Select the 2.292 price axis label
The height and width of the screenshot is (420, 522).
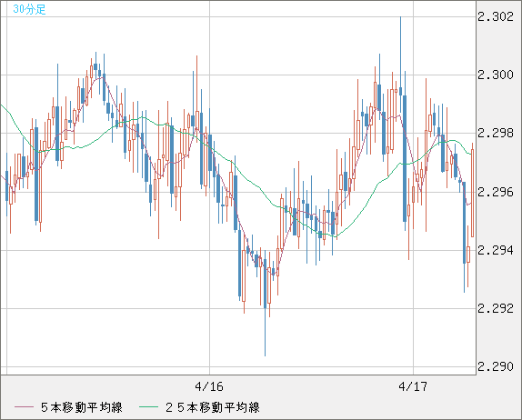click(x=496, y=308)
